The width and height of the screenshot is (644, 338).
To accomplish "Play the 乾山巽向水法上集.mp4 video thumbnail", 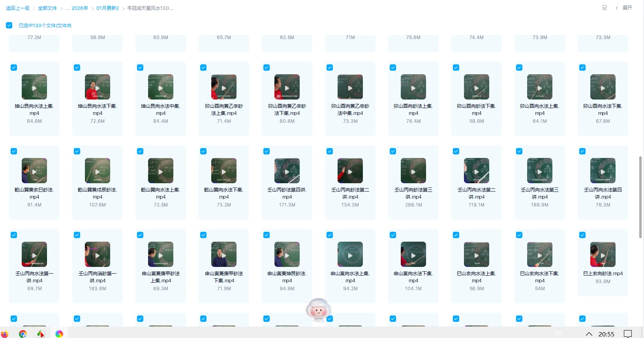I will 161,171.
